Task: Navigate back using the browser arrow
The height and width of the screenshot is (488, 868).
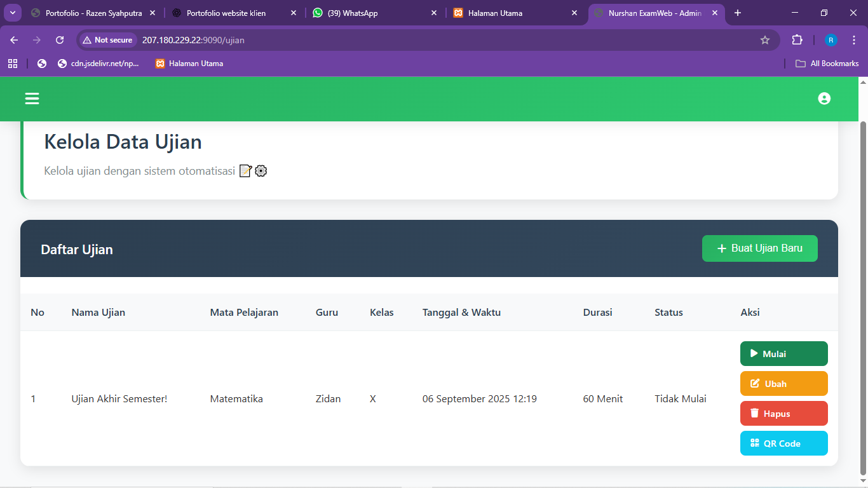Action: click(x=13, y=39)
